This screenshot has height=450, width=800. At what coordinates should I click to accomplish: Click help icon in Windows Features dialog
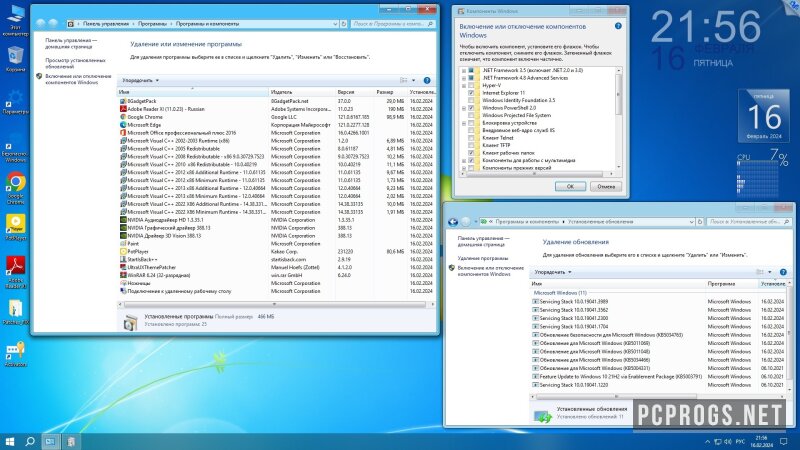point(618,26)
